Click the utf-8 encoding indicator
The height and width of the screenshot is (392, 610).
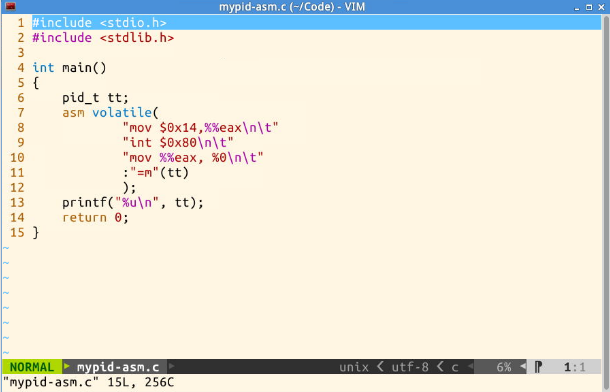pos(410,367)
